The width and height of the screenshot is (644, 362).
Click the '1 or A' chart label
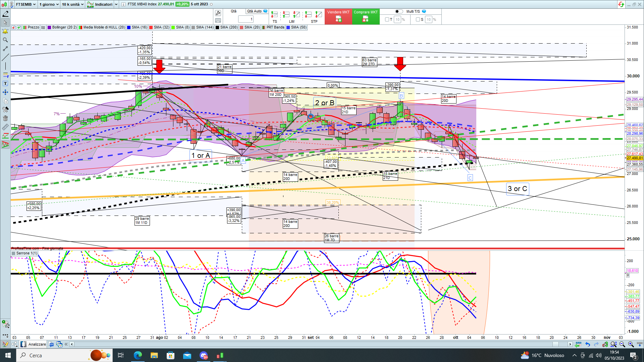201,156
